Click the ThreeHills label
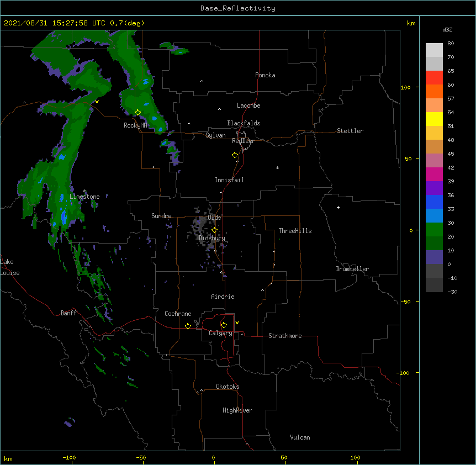Image resolution: width=476 pixels, height=465 pixels. (x=295, y=231)
